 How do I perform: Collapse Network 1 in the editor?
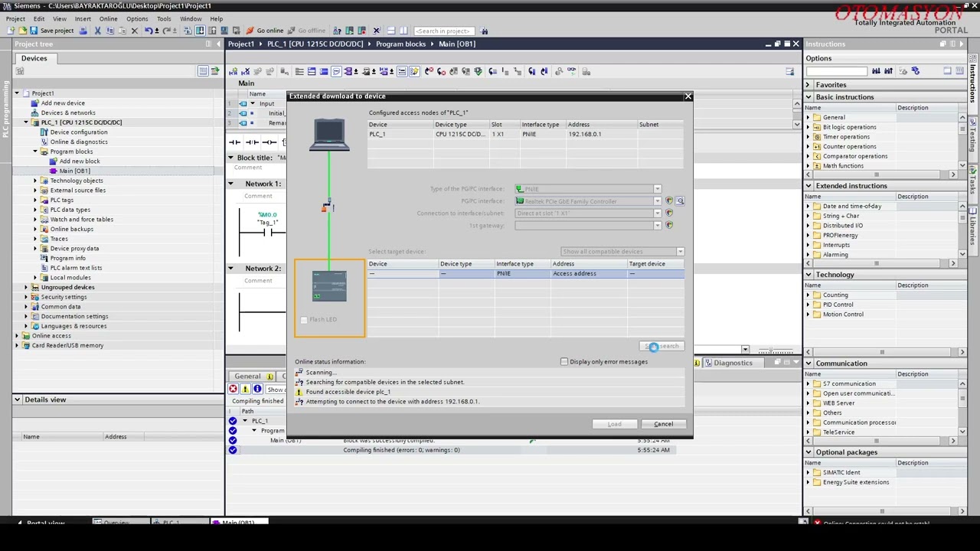click(x=230, y=184)
